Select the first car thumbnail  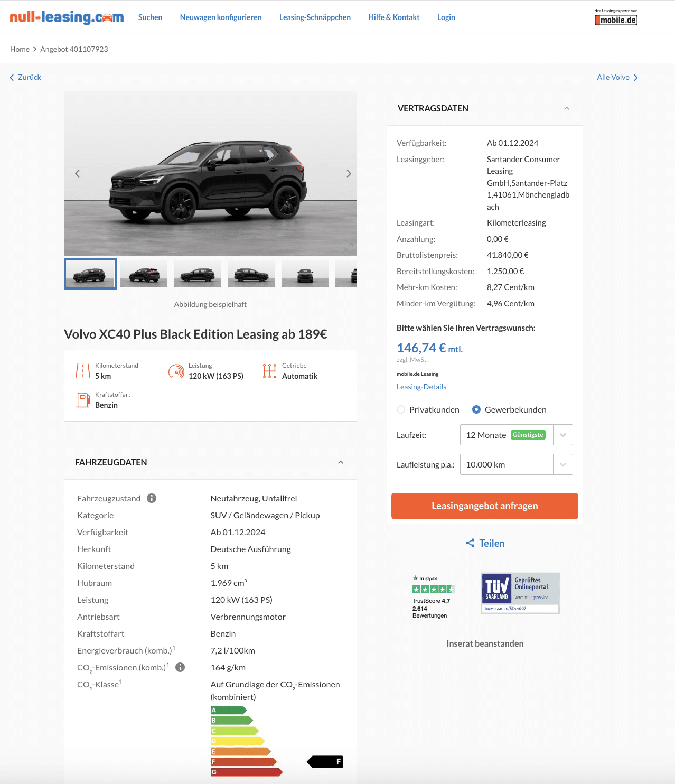point(90,274)
